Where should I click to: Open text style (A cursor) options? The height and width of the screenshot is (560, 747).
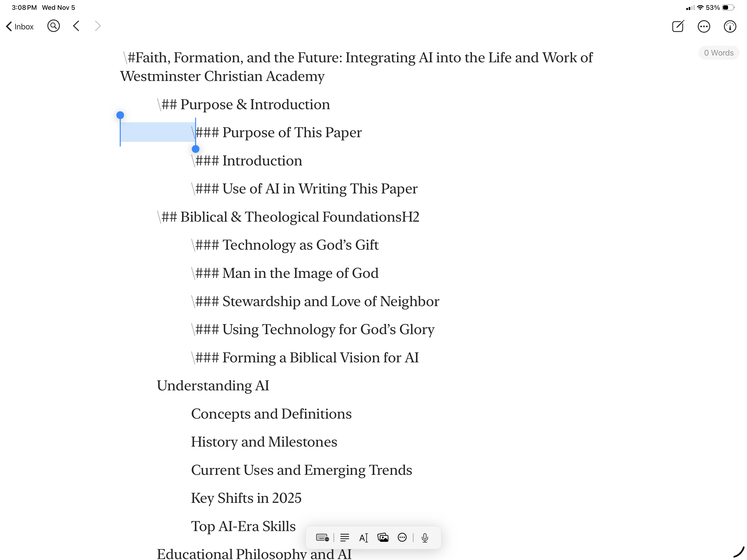[363, 537]
